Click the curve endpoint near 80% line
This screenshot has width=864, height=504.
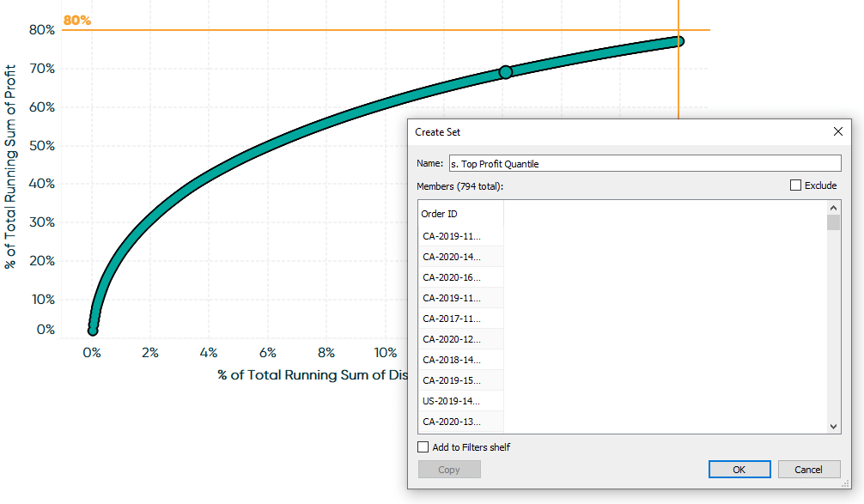pyautogui.click(x=679, y=41)
